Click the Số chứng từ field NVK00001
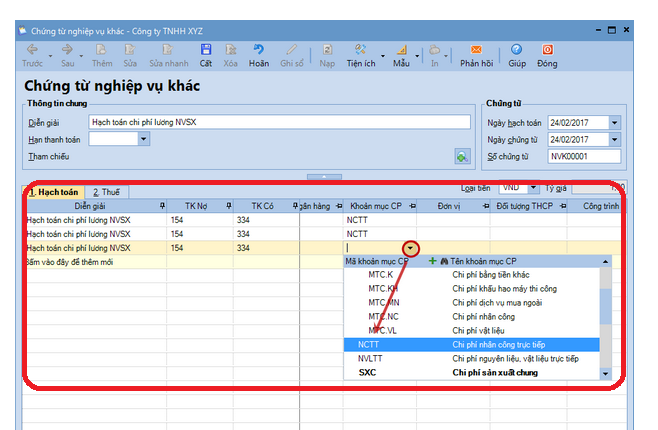Viewport: 658px width, 430px height. tap(584, 156)
